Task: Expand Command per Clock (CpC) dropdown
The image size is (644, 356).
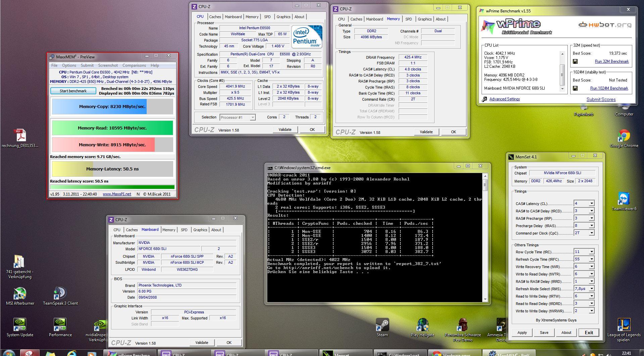Action: coord(592,233)
